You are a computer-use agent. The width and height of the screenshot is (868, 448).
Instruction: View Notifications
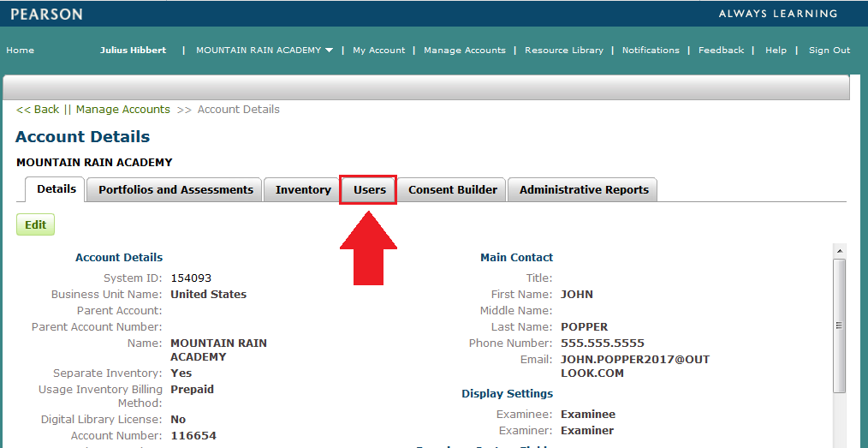[x=651, y=51]
